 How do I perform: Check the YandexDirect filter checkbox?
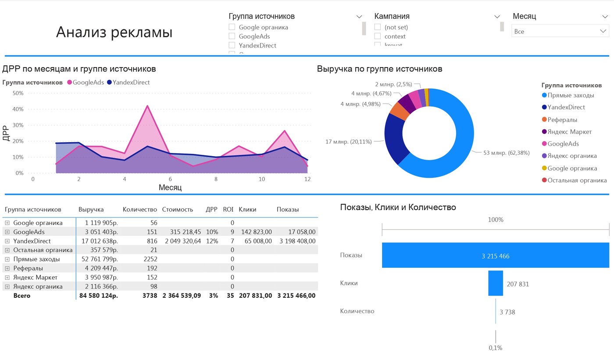coord(232,45)
